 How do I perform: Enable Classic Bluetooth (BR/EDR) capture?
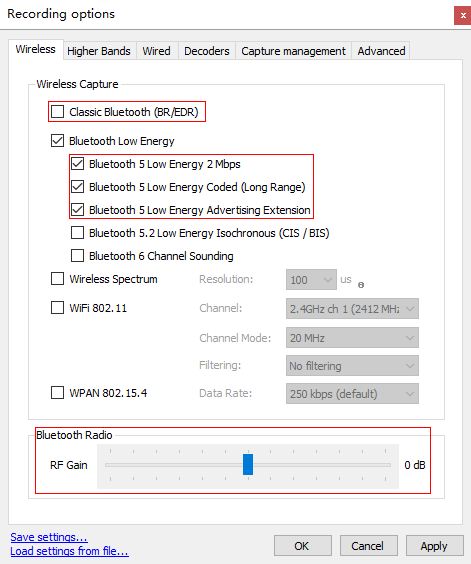click(x=58, y=112)
